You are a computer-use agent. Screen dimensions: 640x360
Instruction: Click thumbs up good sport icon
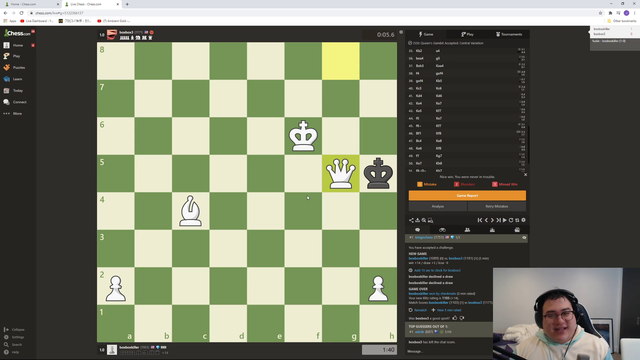click(455, 318)
